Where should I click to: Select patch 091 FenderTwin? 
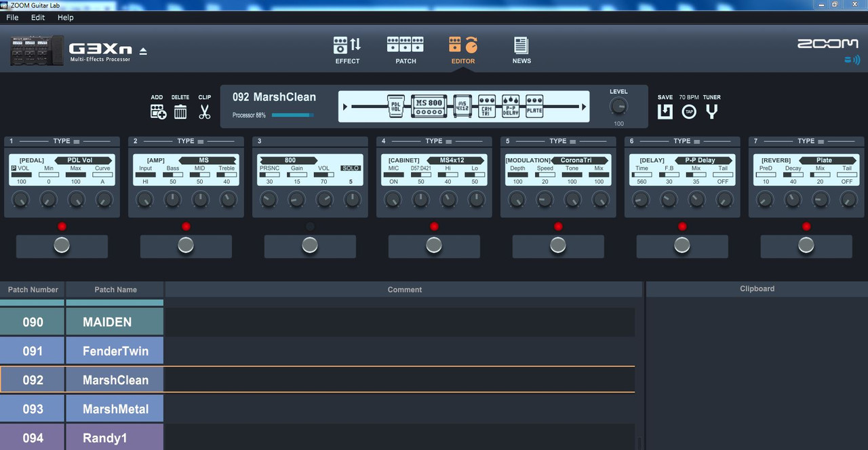pyautogui.click(x=81, y=351)
